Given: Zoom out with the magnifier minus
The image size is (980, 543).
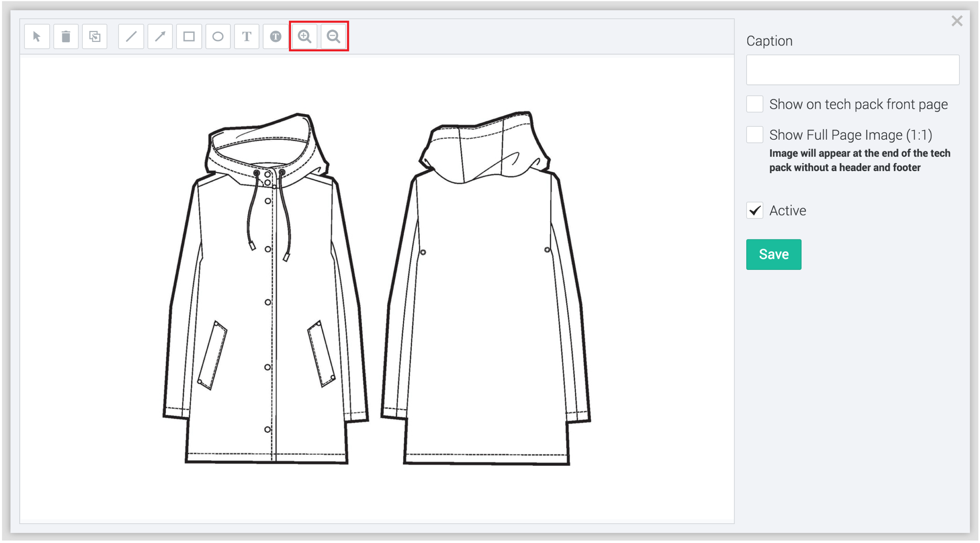Looking at the screenshot, I should coord(333,37).
